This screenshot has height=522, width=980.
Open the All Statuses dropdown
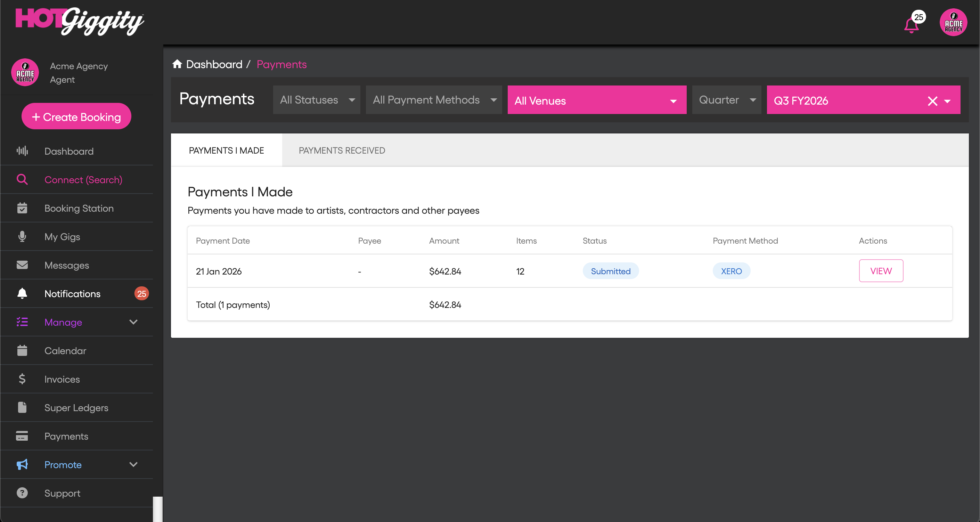(317, 100)
